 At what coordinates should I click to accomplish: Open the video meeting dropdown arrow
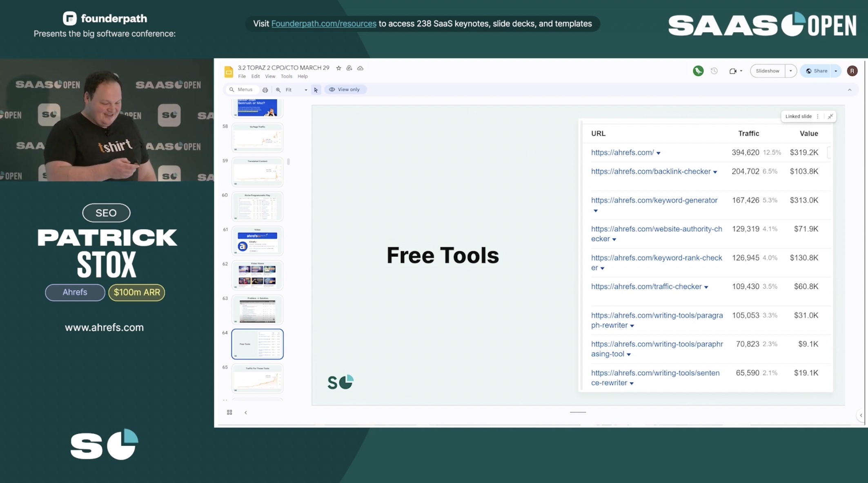coord(741,71)
